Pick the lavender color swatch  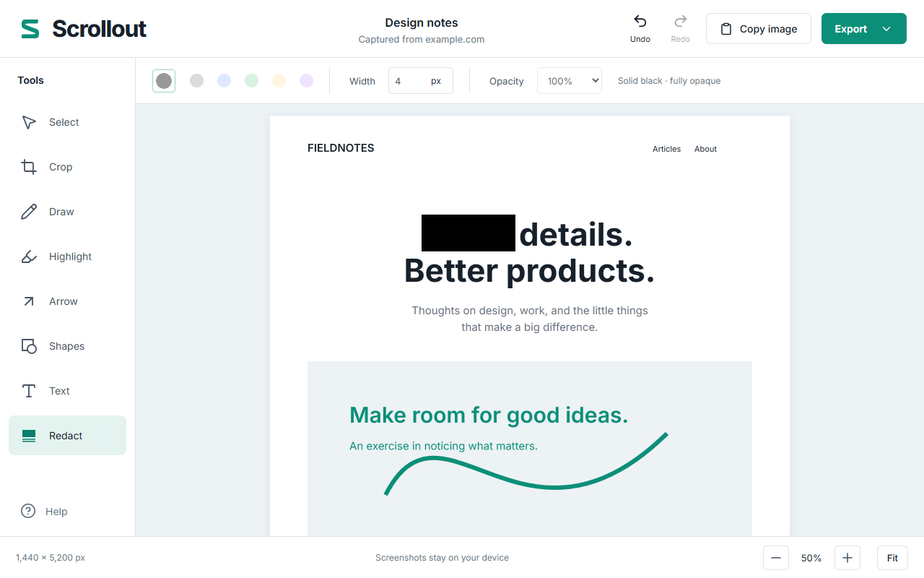[306, 81]
